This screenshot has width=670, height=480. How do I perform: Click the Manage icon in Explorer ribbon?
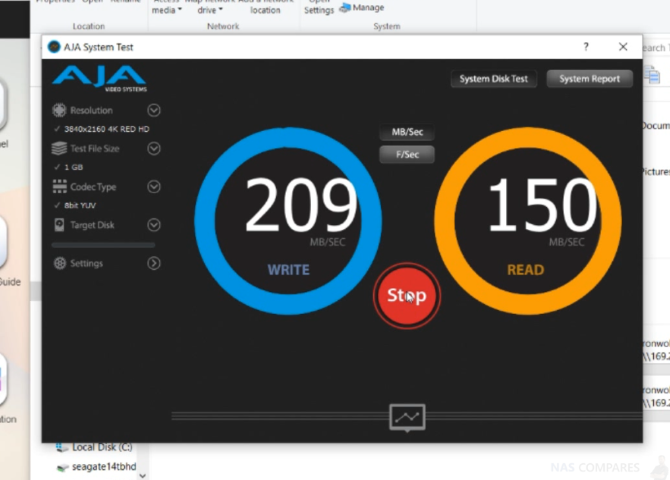[x=345, y=8]
